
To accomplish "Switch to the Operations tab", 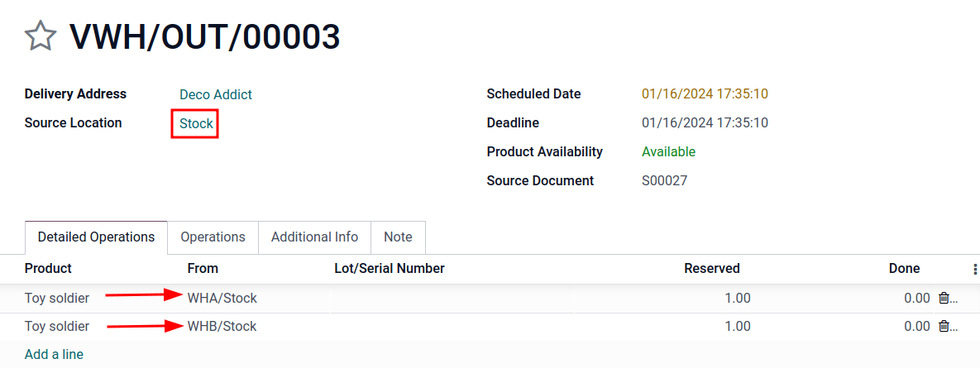I will click(x=213, y=237).
